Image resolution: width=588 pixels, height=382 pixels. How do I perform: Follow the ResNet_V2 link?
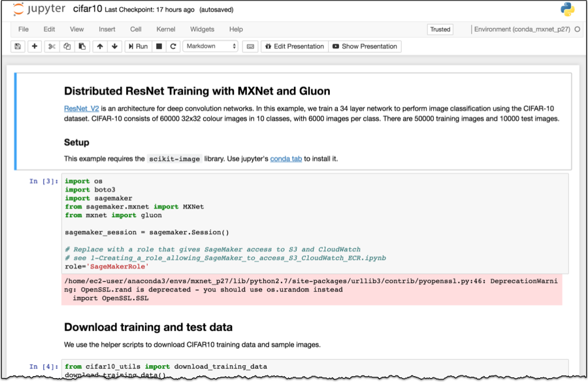82,109
